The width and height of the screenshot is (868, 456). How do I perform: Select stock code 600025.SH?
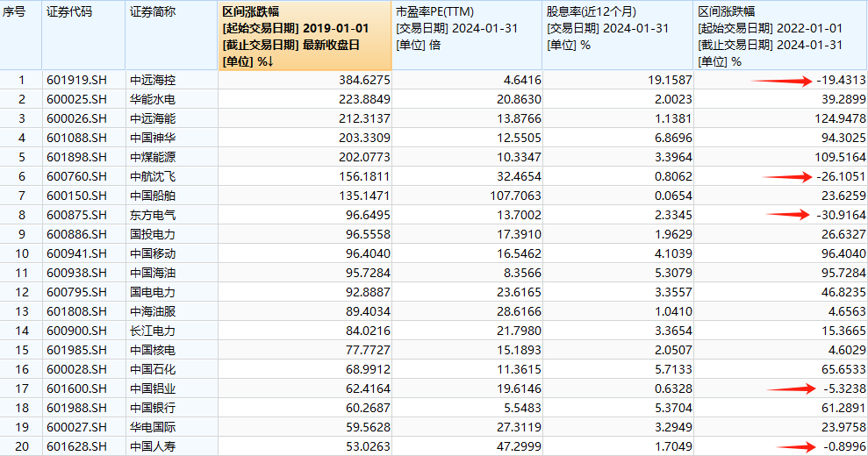coord(76,100)
